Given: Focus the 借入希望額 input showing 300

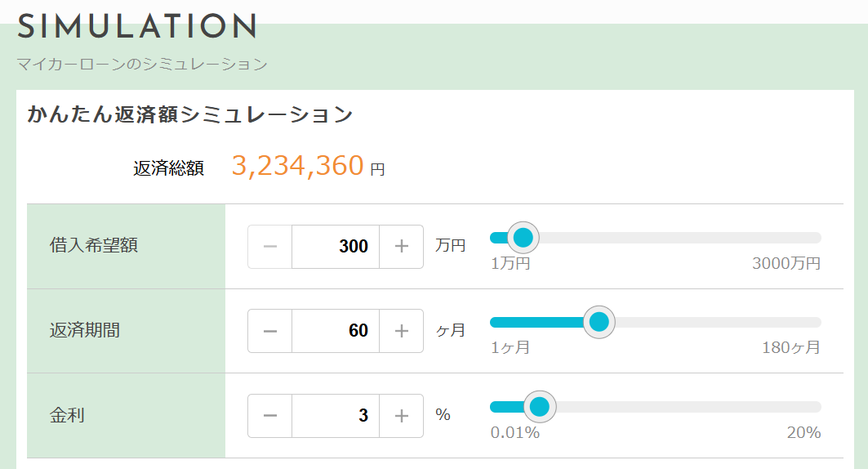Looking at the screenshot, I should pos(336,246).
